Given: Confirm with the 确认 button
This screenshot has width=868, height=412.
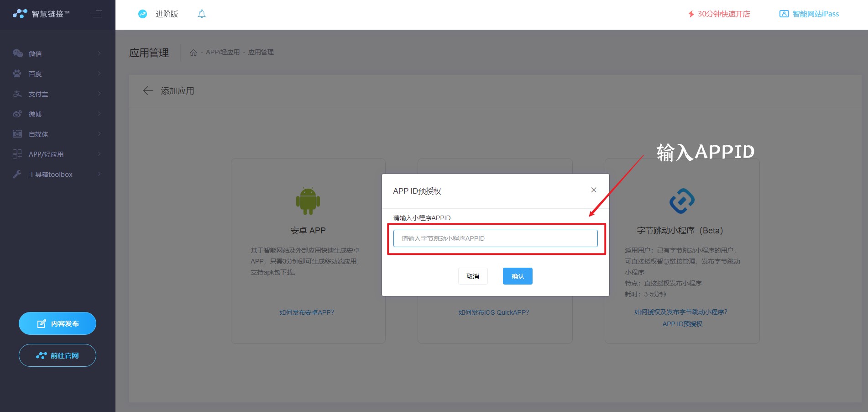Looking at the screenshot, I should coord(518,276).
